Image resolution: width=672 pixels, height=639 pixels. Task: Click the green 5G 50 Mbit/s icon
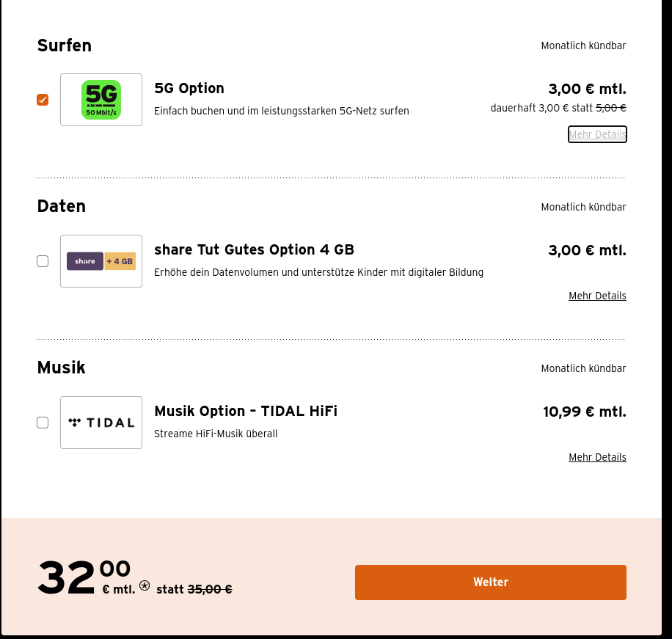tap(101, 100)
